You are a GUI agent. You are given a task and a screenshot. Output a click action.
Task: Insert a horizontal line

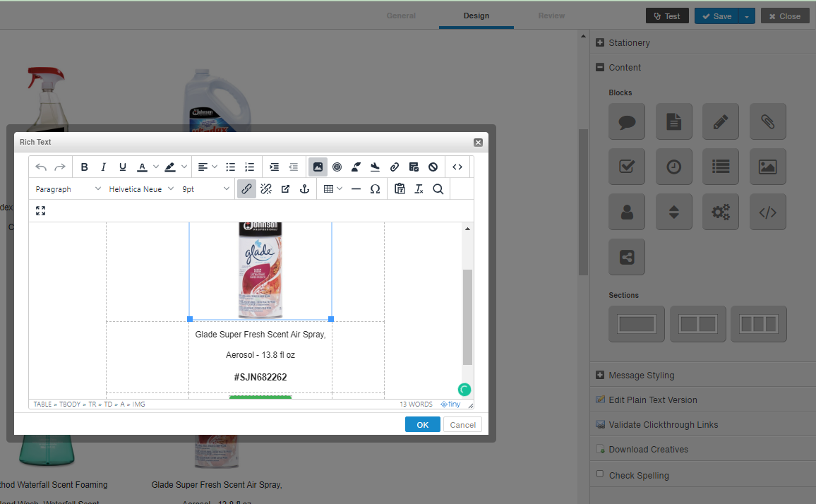click(x=356, y=189)
